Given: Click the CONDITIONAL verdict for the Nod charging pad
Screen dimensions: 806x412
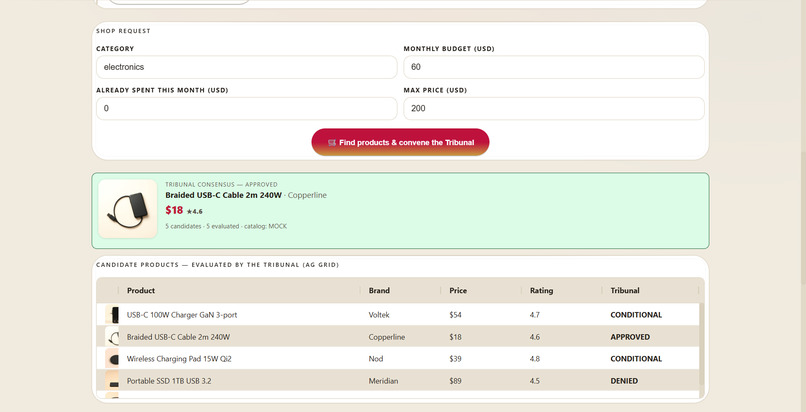Looking at the screenshot, I should coord(636,359).
